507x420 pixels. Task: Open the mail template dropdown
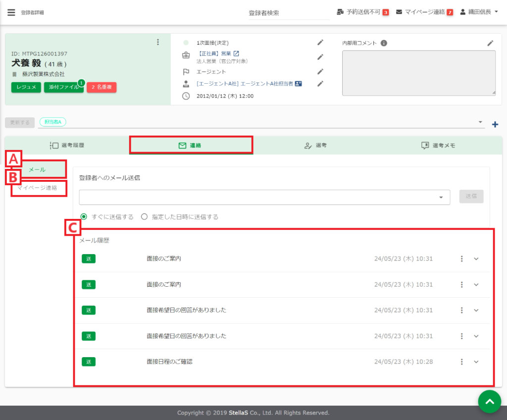pyautogui.click(x=441, y=197)
